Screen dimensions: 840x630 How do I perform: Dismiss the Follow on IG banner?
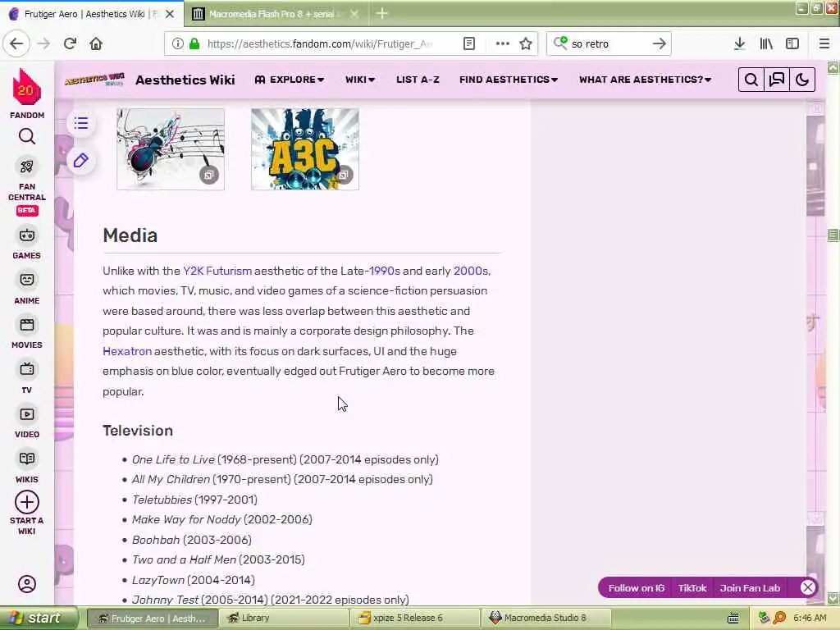coord(808,587)
